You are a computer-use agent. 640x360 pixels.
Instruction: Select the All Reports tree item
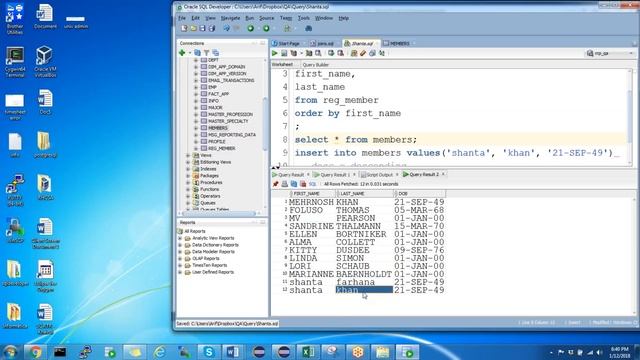[195, 231]
